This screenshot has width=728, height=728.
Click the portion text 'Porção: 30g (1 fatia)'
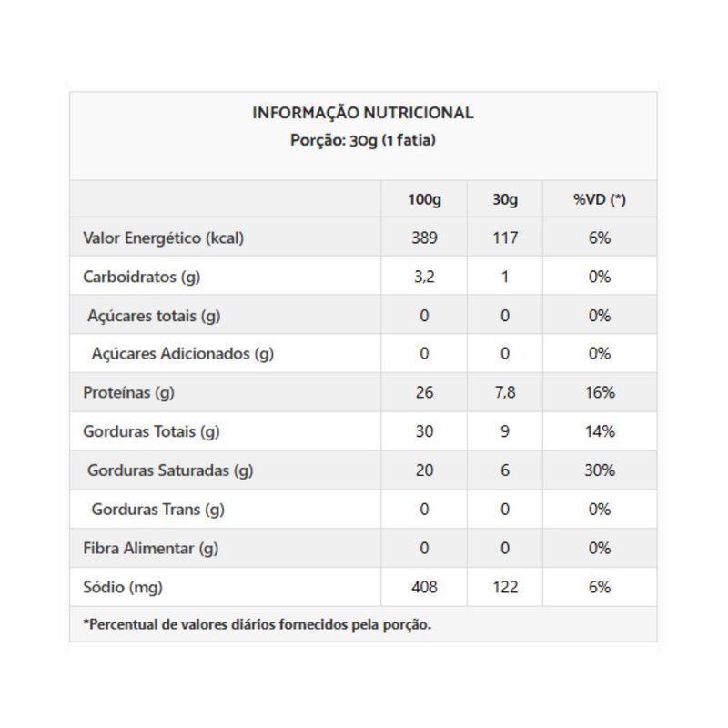tap(362, 140)
